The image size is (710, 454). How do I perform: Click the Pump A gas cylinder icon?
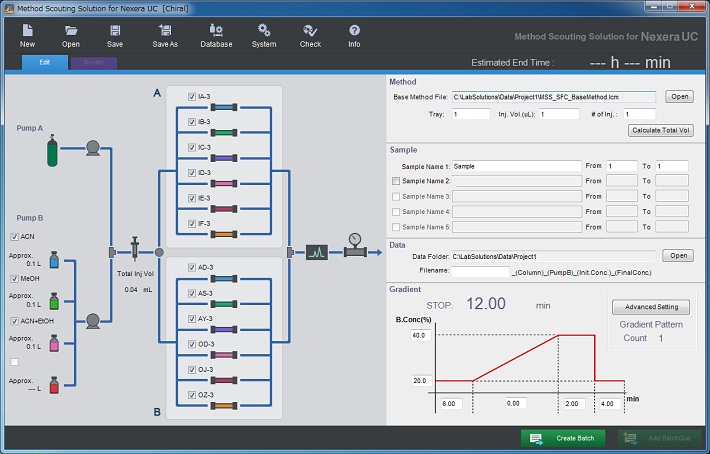(52, 152)
